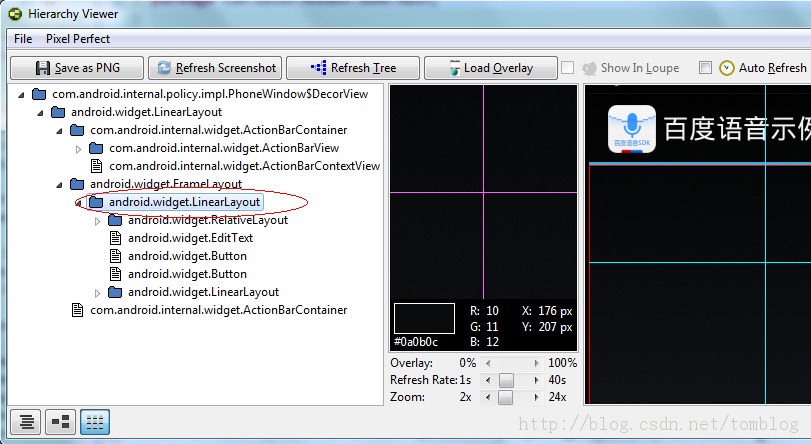Enable the Auto Refresh checkbox
This screenshot has height=444, width=811.
pyautogui.click(x=705, y=68)
